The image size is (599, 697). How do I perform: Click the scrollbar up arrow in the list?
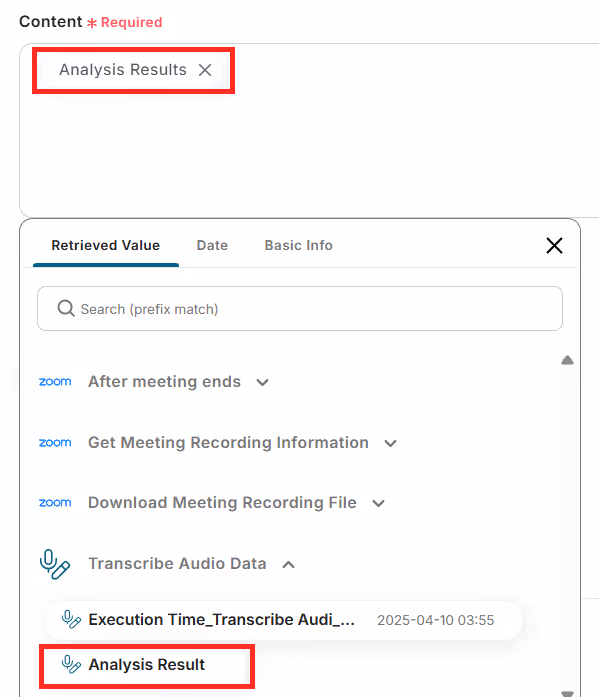(x=567, y=360)
